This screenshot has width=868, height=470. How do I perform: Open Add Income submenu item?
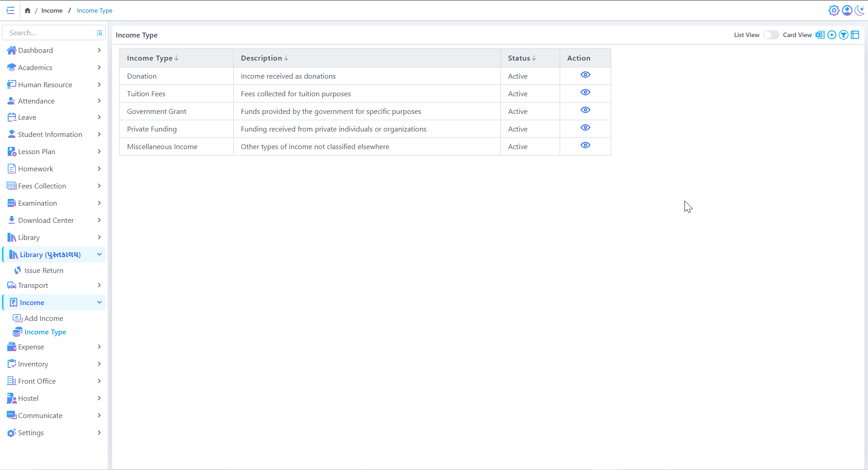[43, 318]
